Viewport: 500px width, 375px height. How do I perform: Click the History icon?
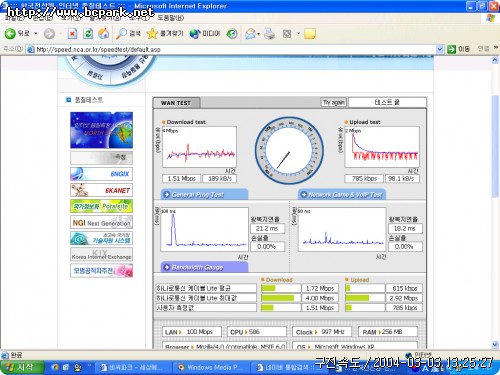point(232,33)
